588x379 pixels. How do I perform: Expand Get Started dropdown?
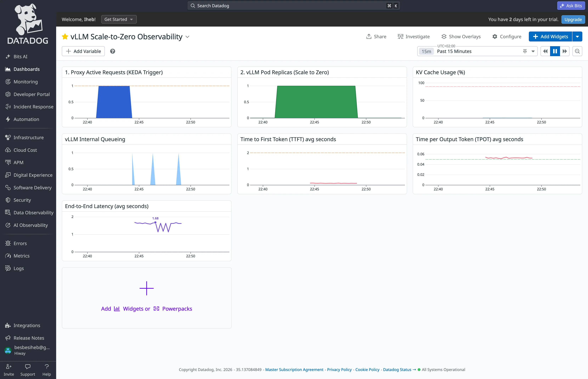119,19
